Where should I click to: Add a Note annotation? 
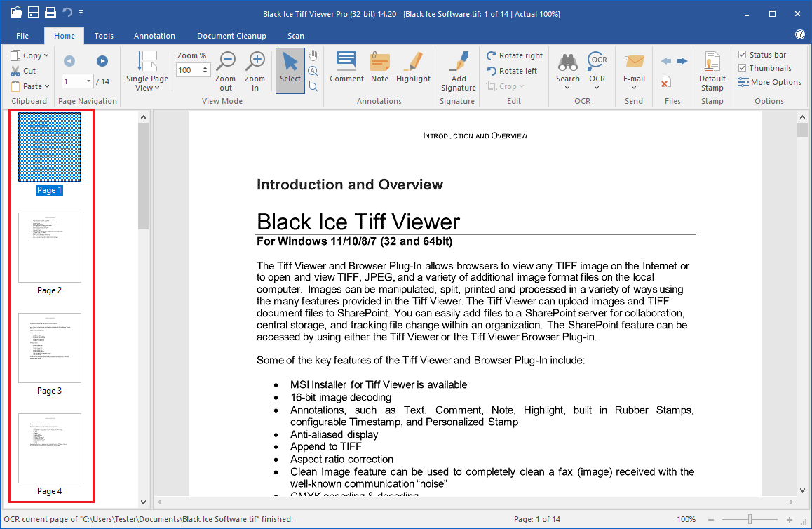379,67
